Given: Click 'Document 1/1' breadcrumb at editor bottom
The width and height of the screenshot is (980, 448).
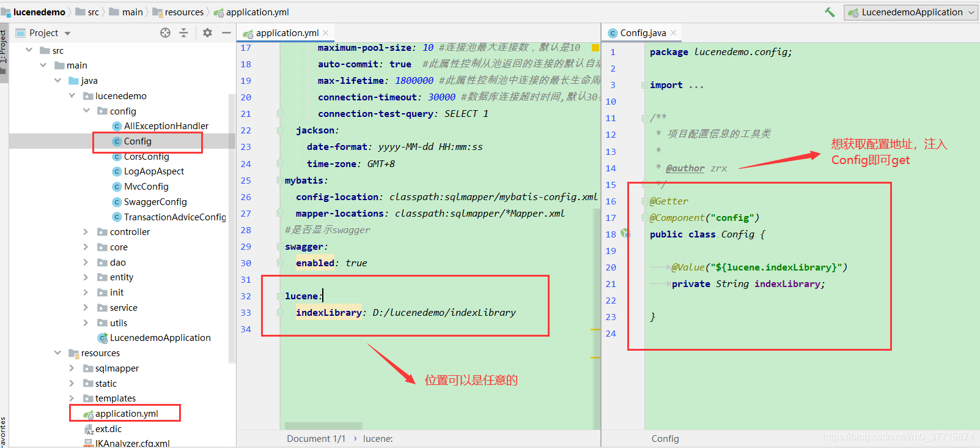Looking at the screenshot, I should (316, 439).
